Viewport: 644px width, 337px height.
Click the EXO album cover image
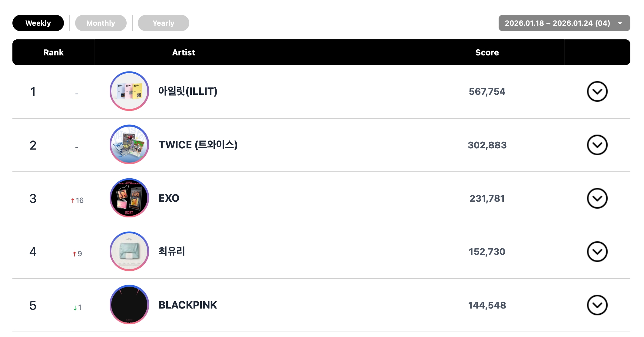(129, 198)
